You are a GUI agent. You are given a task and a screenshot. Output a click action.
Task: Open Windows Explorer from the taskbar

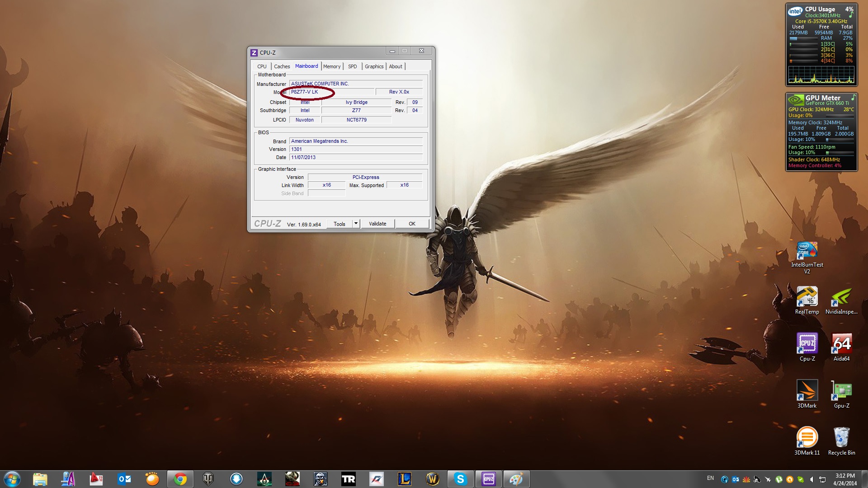point(40,479)
